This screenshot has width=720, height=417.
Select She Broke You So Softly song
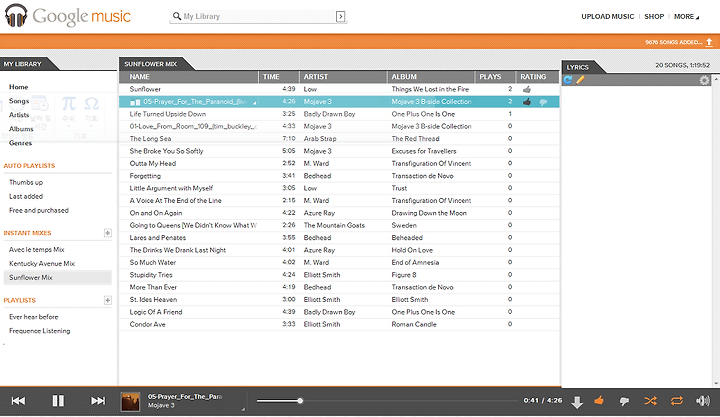pos(166,151)
